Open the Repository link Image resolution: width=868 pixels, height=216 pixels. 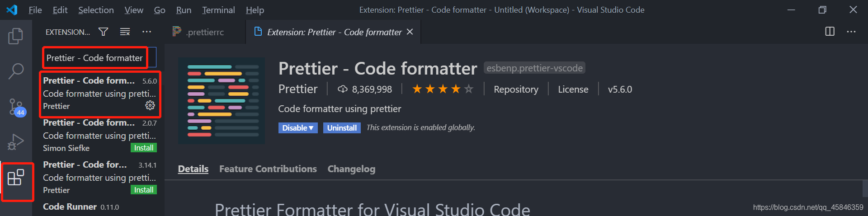coord(516,89)
